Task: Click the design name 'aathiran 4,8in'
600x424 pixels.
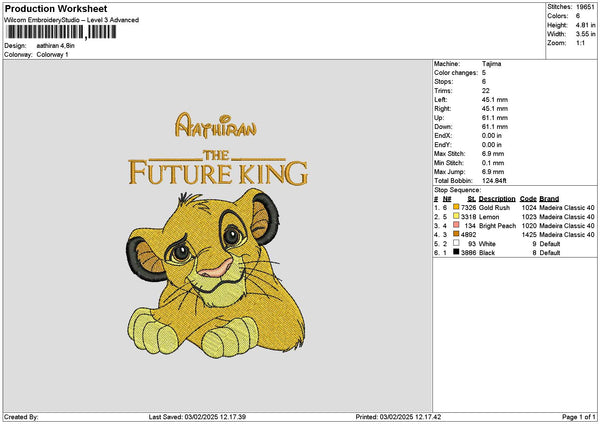Action: (55, 46)
